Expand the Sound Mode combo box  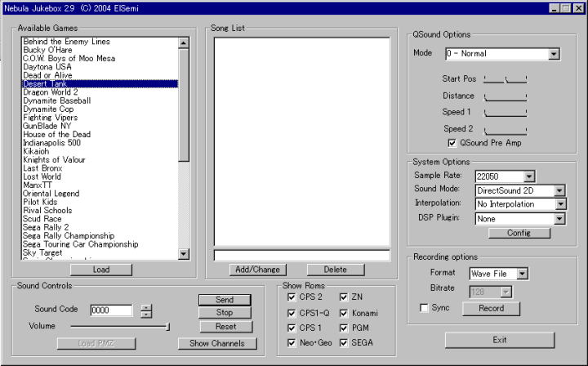coord(559,190)
